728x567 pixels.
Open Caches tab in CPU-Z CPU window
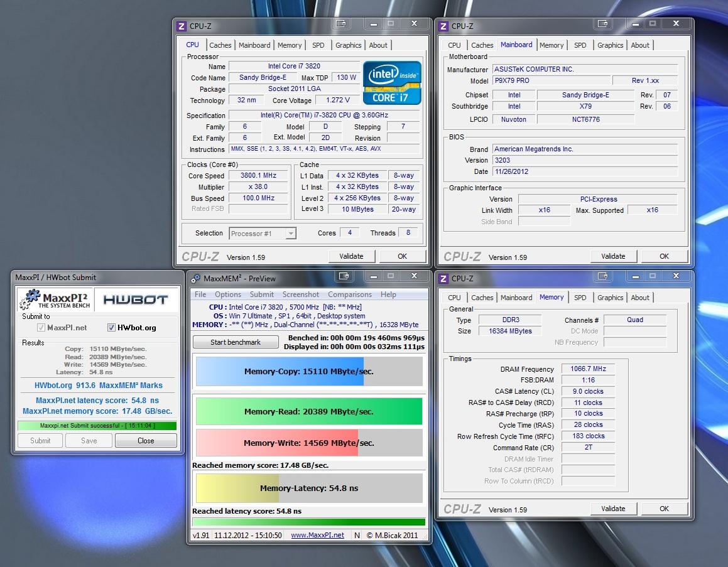[x=220, y=45]
